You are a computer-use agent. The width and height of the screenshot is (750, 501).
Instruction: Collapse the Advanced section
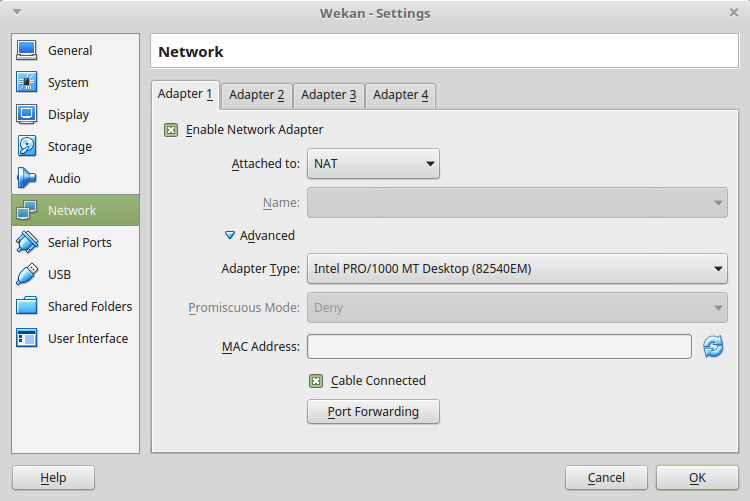pos(230,236)
